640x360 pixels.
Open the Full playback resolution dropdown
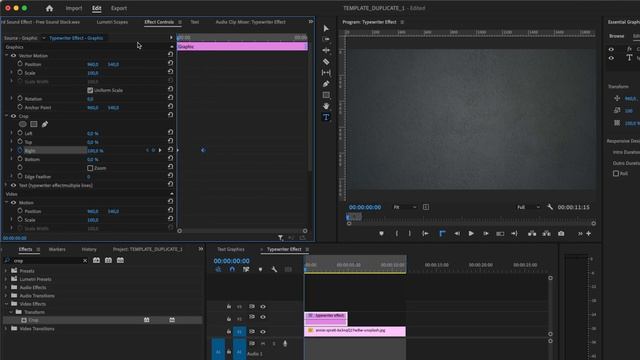tap(529, 207)
